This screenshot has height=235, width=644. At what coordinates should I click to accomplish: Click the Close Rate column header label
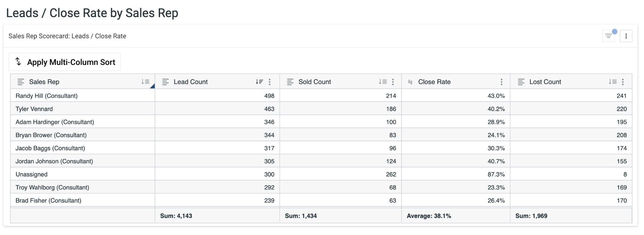[x=434, y=82]
